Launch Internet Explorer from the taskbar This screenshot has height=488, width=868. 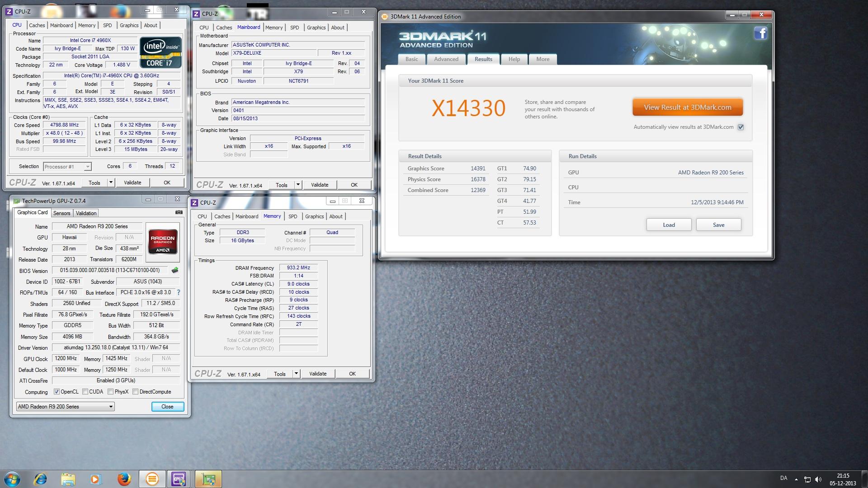[x=41, y=479]
